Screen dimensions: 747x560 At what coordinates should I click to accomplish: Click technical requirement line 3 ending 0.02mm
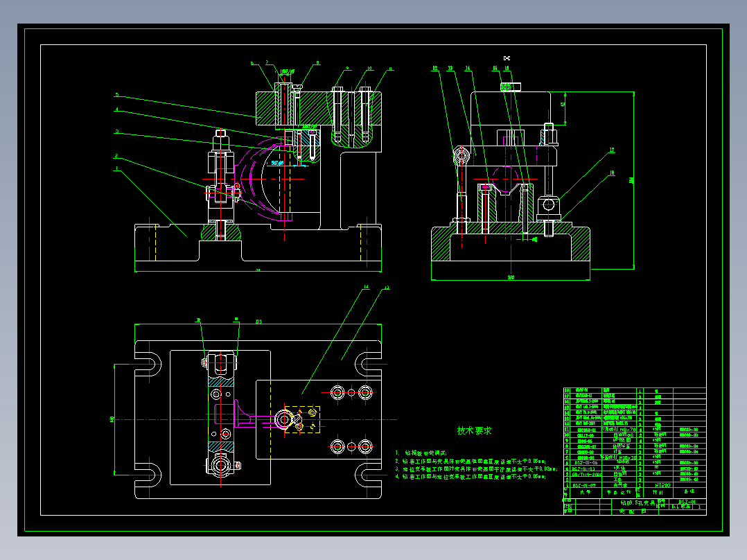tap(476, 469)
